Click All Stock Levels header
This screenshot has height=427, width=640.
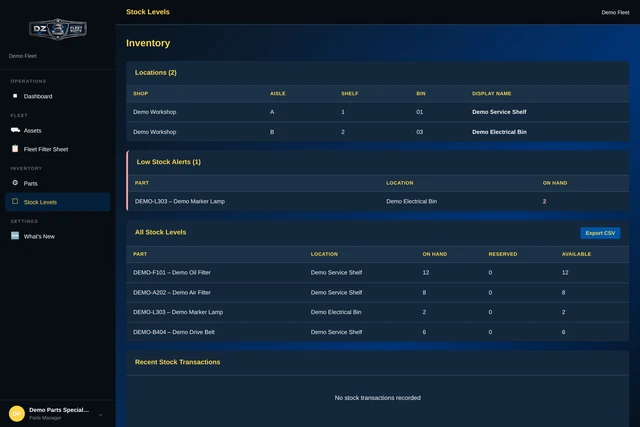[x=160, y=232]
